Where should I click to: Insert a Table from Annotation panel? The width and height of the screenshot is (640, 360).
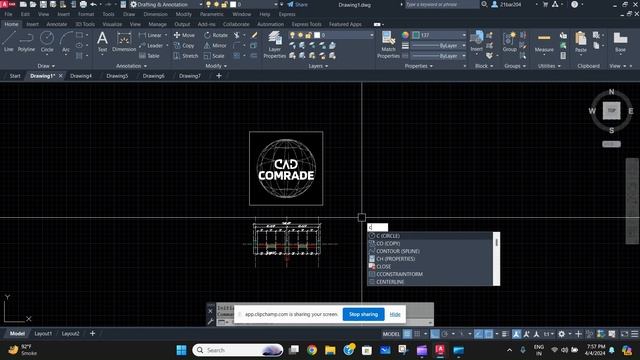[x=149, y=56]
